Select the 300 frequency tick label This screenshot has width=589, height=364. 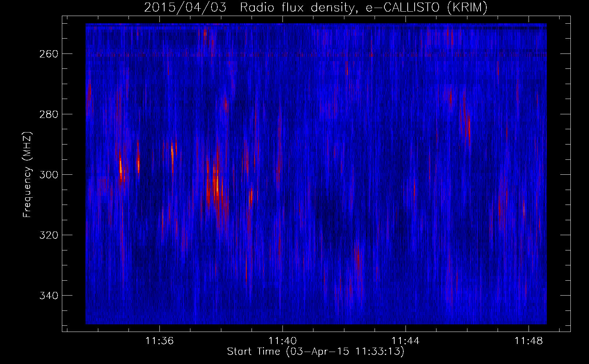(x=48, y=175)
